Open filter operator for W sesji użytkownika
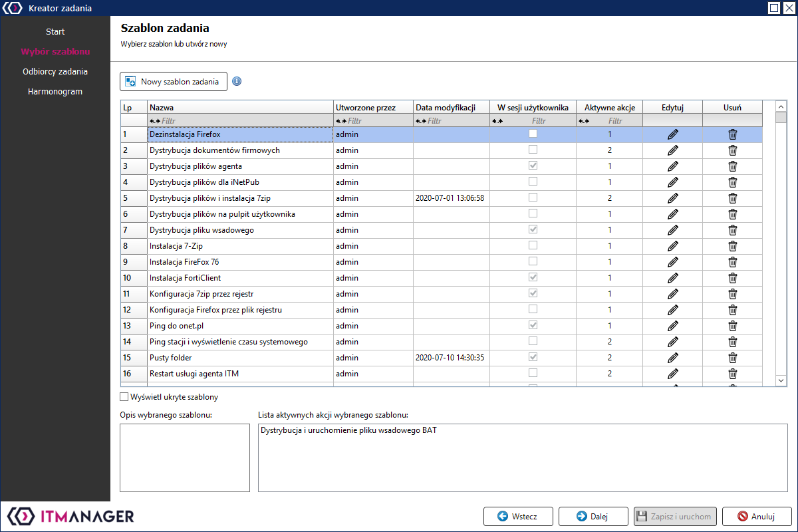Image resolution: width=798 pixels, height=532 pixels. tap(497, 121)
